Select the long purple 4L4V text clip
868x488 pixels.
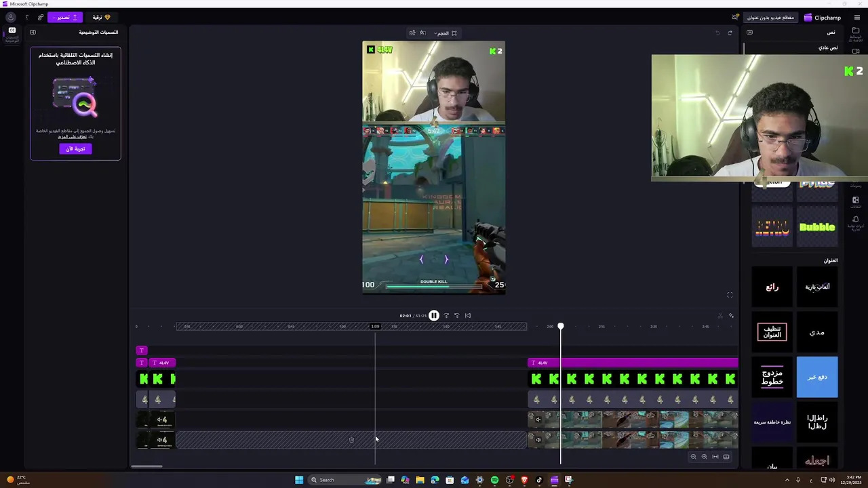coord(633,363)
